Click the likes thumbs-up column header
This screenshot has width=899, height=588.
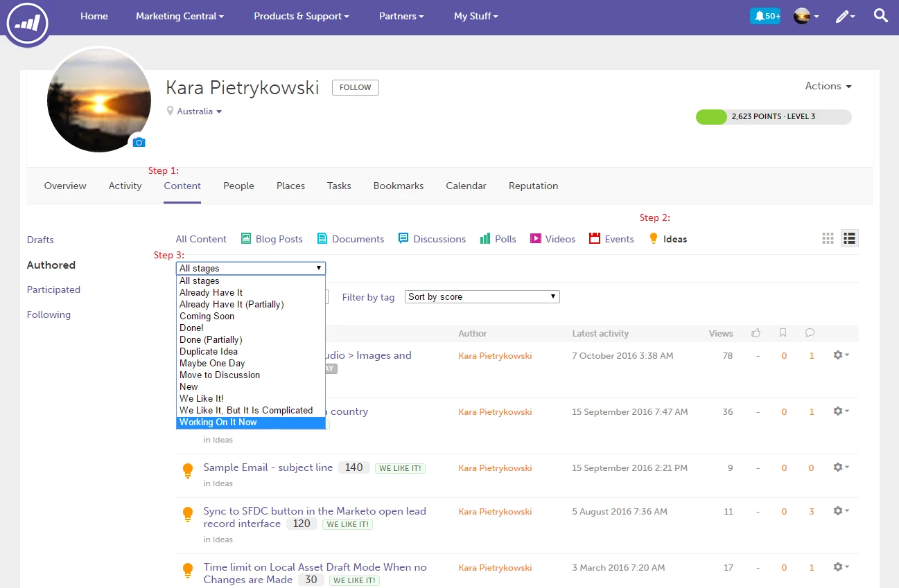click(x=756, y=333)
